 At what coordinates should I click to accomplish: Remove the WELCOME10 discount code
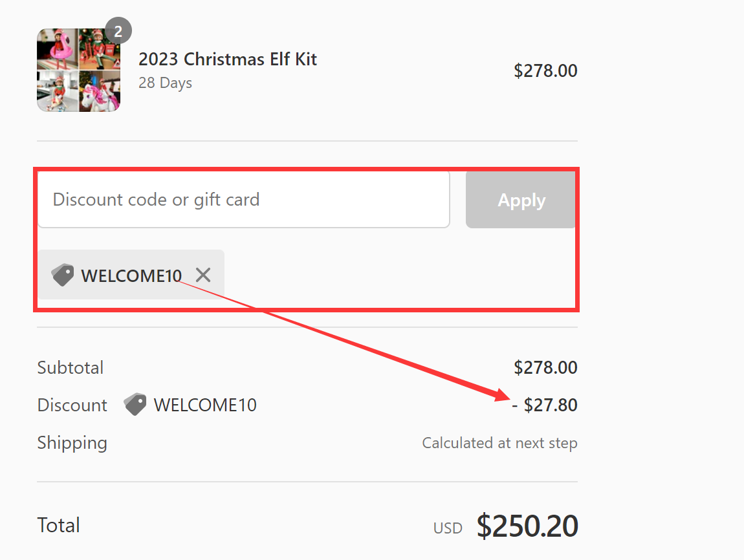pos(203,275)
